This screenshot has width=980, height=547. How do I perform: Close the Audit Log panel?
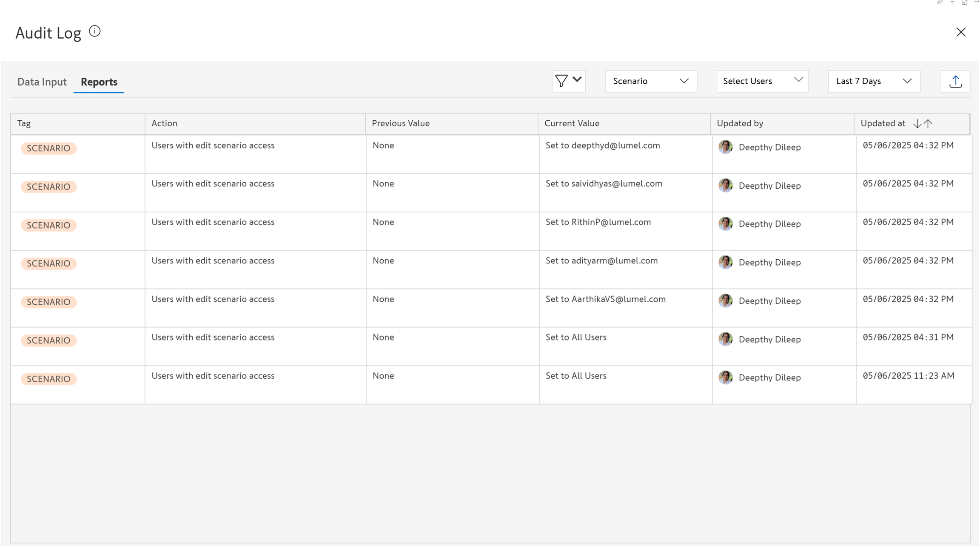click(x=960, y=32)
